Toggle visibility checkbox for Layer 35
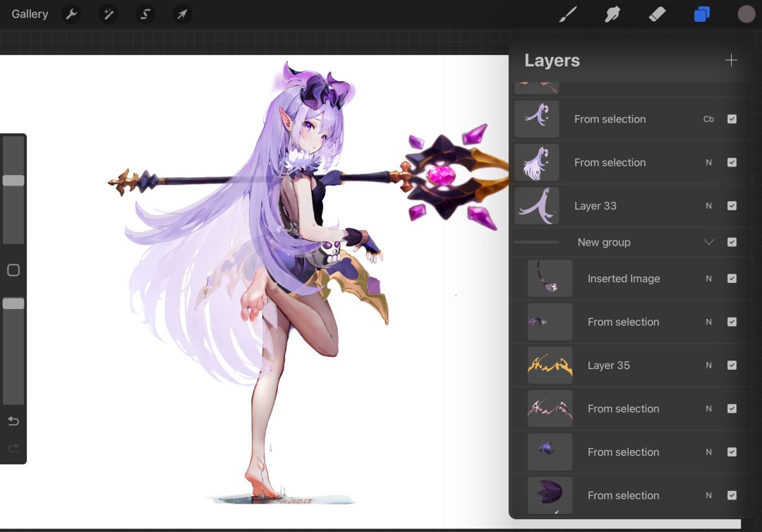The width and height of the screenshot is (762, 532). (732, 365)
